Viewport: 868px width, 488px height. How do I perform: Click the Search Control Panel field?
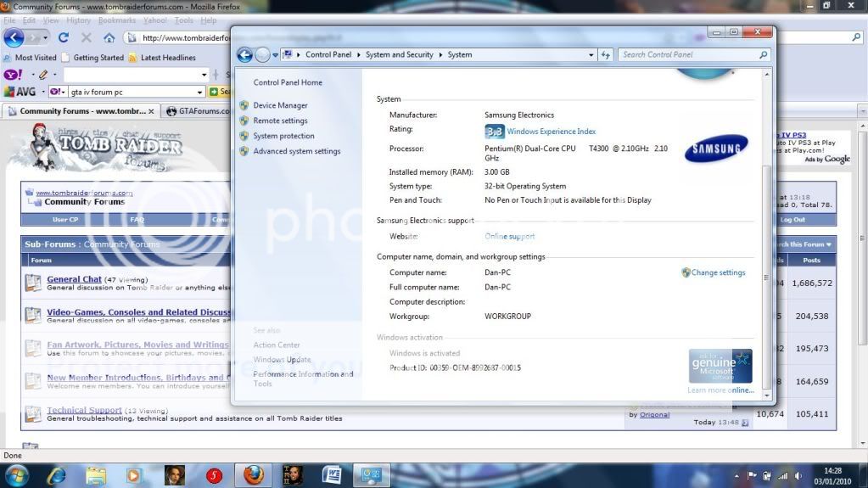(689, 55)
